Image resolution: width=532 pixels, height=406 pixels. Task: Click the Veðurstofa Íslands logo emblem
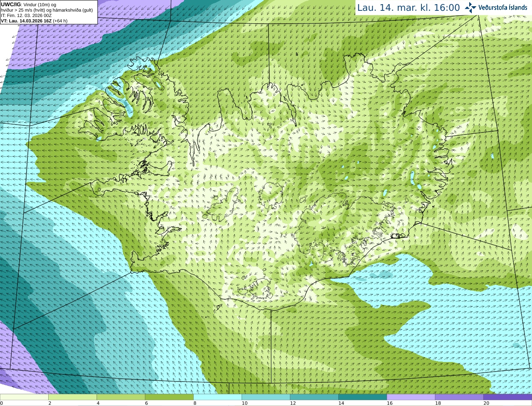pos(470,7)
